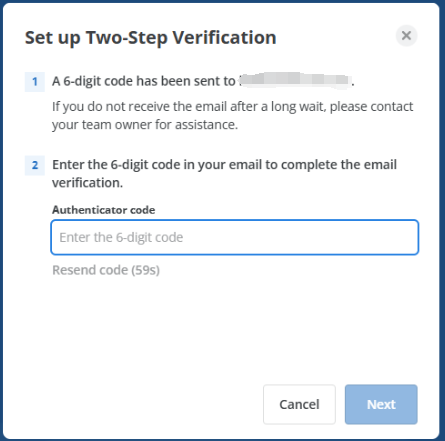
Task: Click the "If you do not receive the email" line
Action: (x=233, y=107)
